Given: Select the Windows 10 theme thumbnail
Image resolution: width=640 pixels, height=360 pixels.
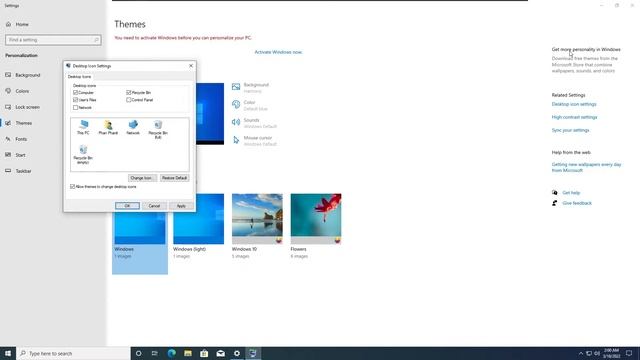Looking at the screenshot, I should [257, 219].
